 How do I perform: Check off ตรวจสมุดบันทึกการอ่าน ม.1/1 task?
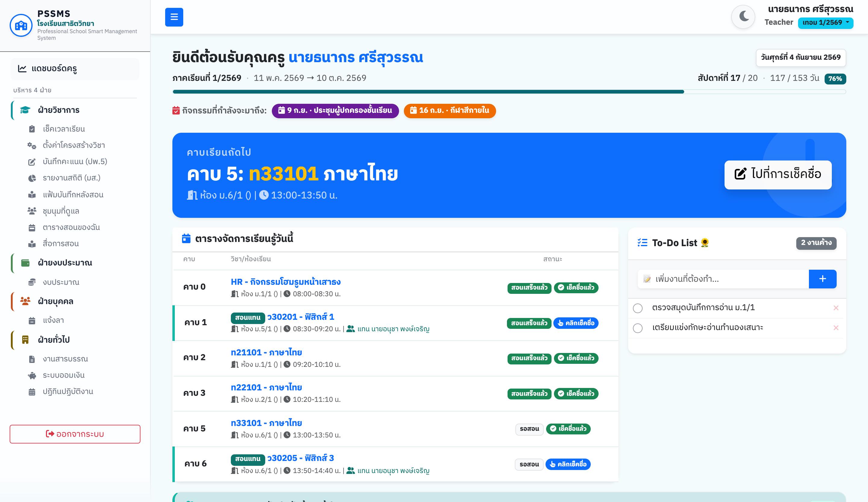click(x=637, y=308)
